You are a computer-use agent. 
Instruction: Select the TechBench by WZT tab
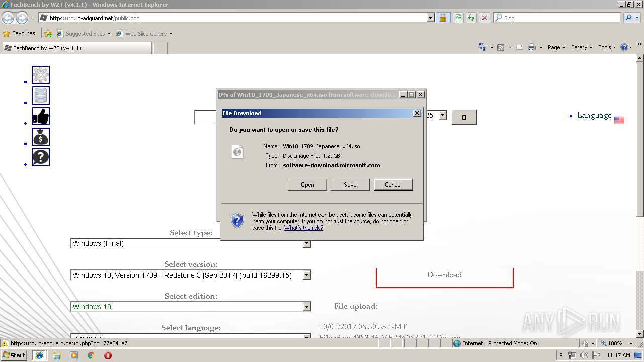(x=76, y=48)
